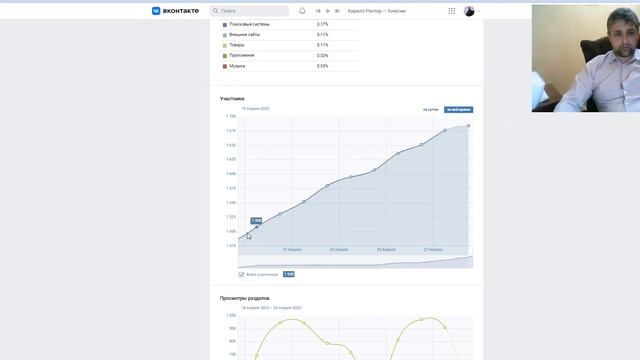
Task: Skip to next track in header player
Action: tap(337, 11)
